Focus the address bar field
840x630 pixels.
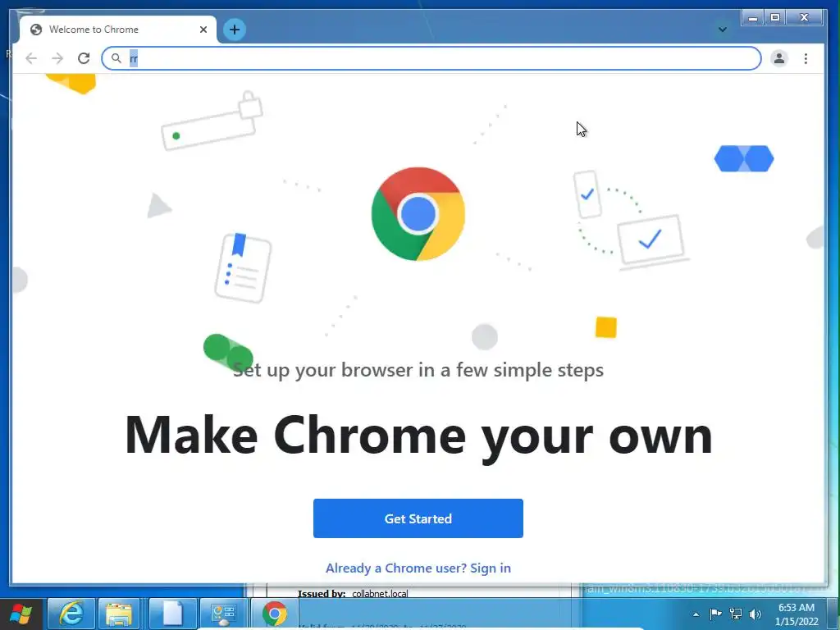431,58
